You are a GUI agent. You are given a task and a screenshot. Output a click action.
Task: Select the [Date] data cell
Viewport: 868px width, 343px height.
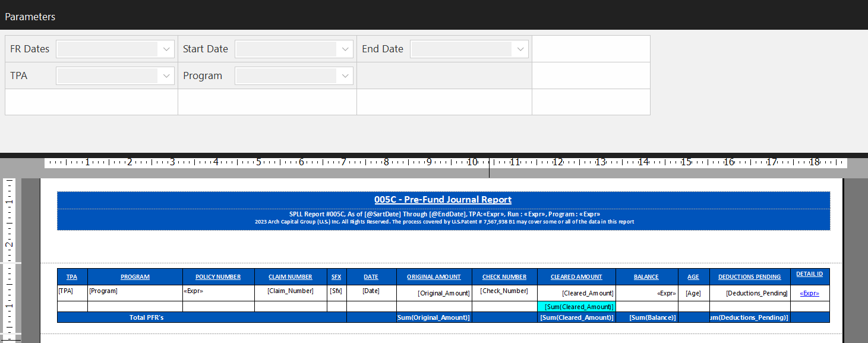click(x=371, y=293)
